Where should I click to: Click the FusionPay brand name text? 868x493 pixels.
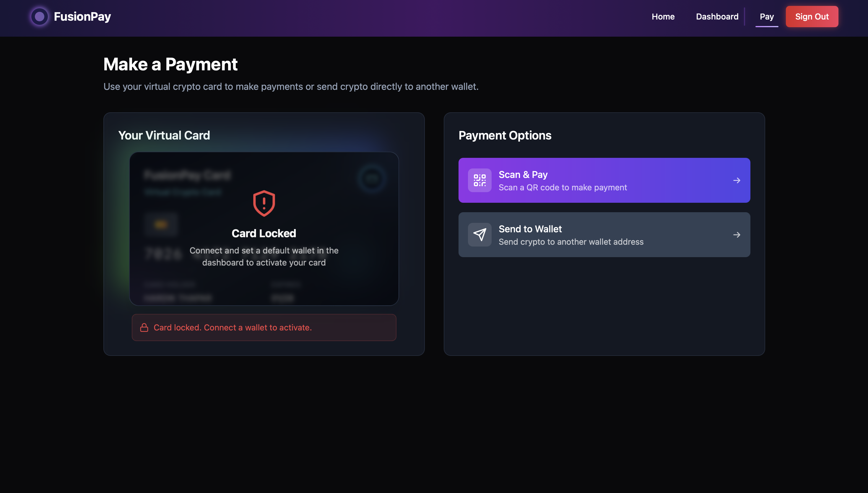pos(82,17)
